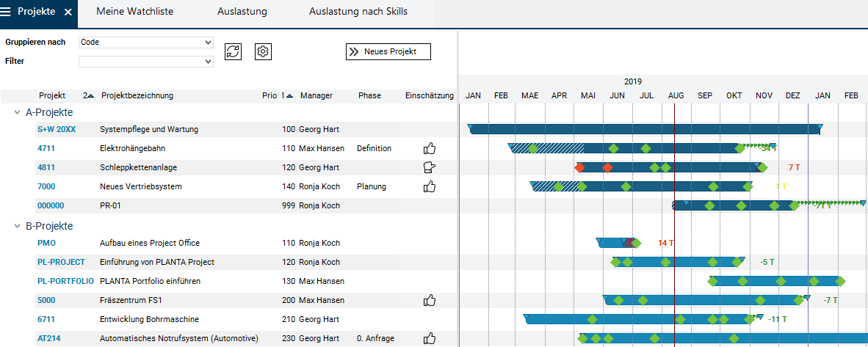The height and width of the screenshot is (347, 868).
Task: Sort by the Prio column header
Action: 269,95
